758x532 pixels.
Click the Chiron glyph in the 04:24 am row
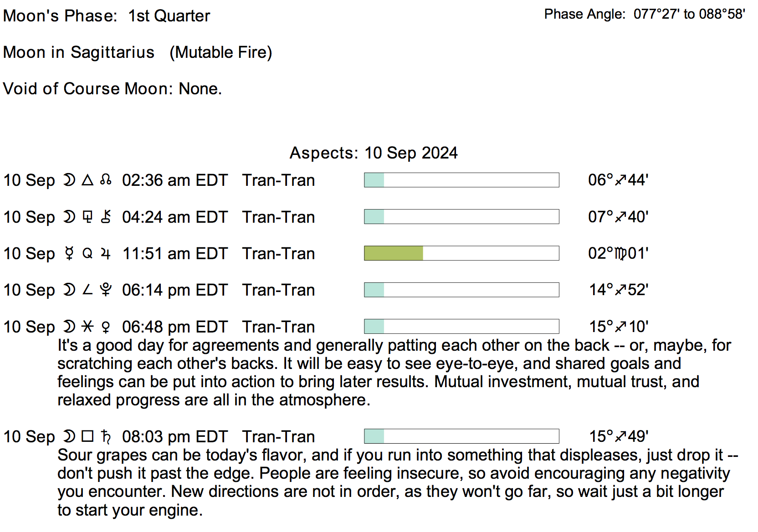[x=106, y=217]
